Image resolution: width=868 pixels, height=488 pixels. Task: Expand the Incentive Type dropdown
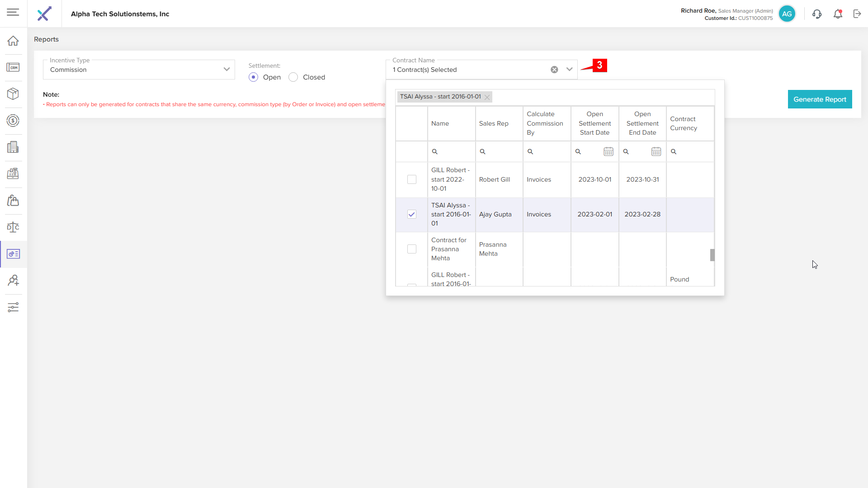(x=226, y=70)
